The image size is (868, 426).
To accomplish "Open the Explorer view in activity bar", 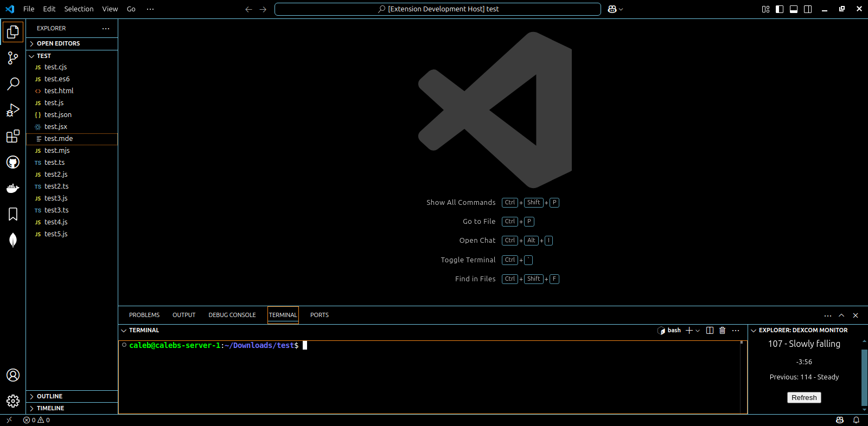I will 13,32.
